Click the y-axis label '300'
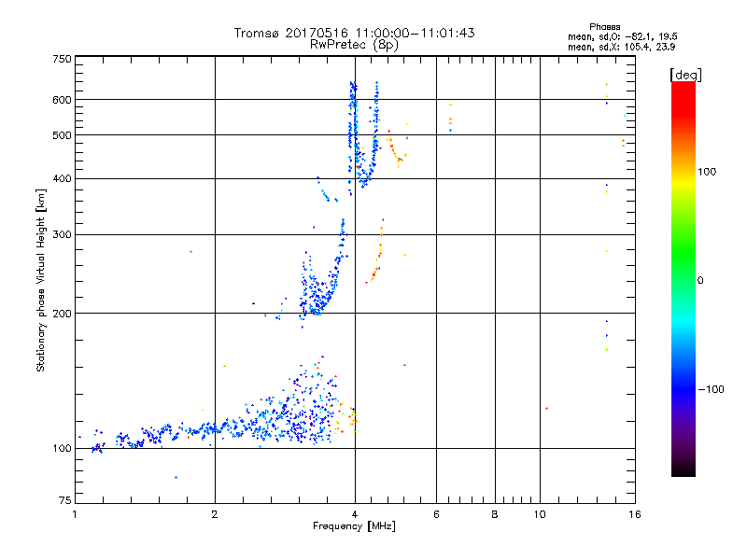This screenshot has width=747, height=560. [x=62, y=234]
